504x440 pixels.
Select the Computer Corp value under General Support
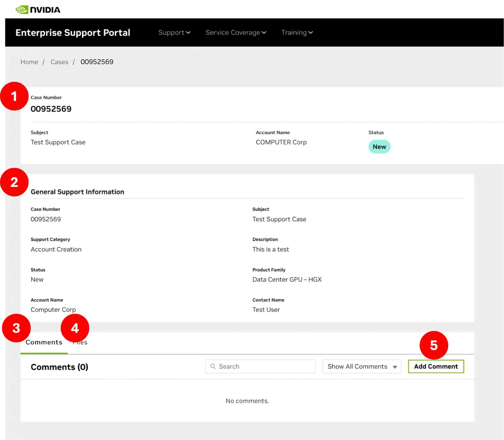(53, 310)
